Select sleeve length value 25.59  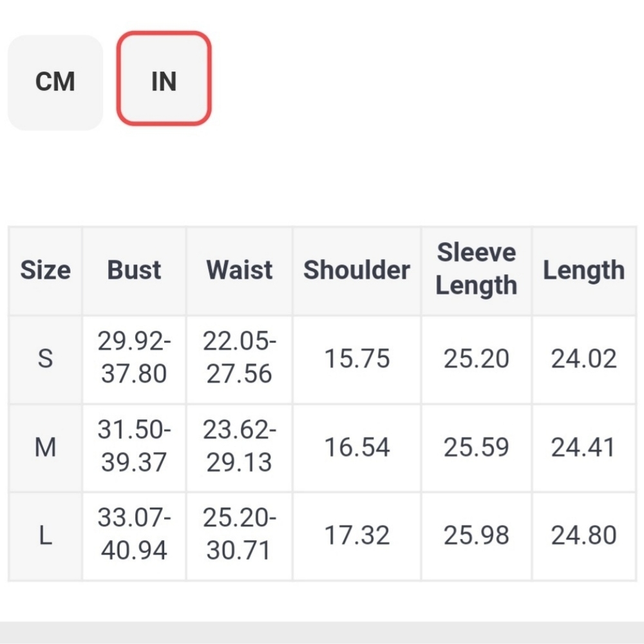[477, 448]
